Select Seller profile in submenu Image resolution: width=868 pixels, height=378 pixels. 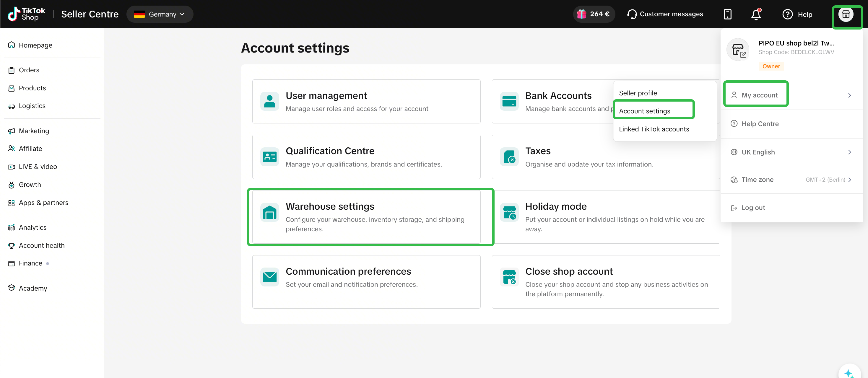[638, 93]
